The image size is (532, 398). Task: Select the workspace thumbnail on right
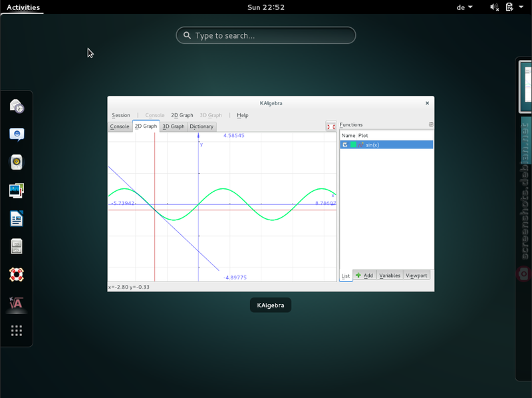[525, 87]
